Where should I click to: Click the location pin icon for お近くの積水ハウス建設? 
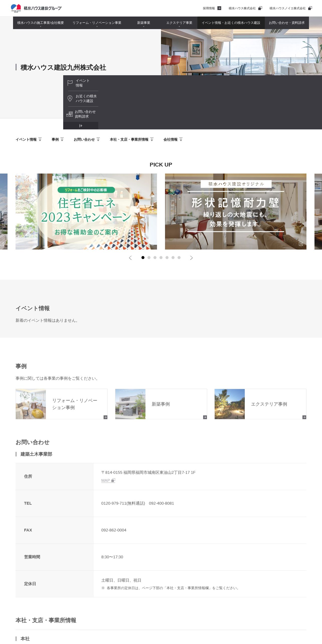(x=70, y=99)
